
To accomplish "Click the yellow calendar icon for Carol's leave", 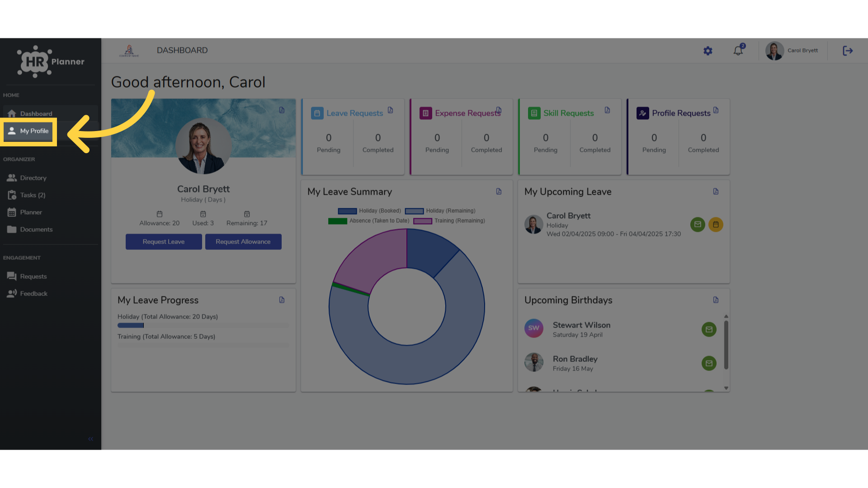I will pos(716,225).
